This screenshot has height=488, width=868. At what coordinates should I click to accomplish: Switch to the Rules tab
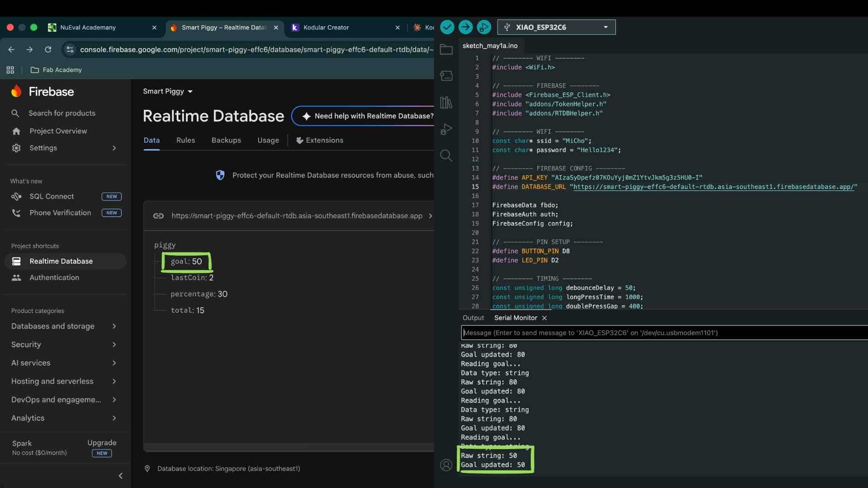coord(186,141)
